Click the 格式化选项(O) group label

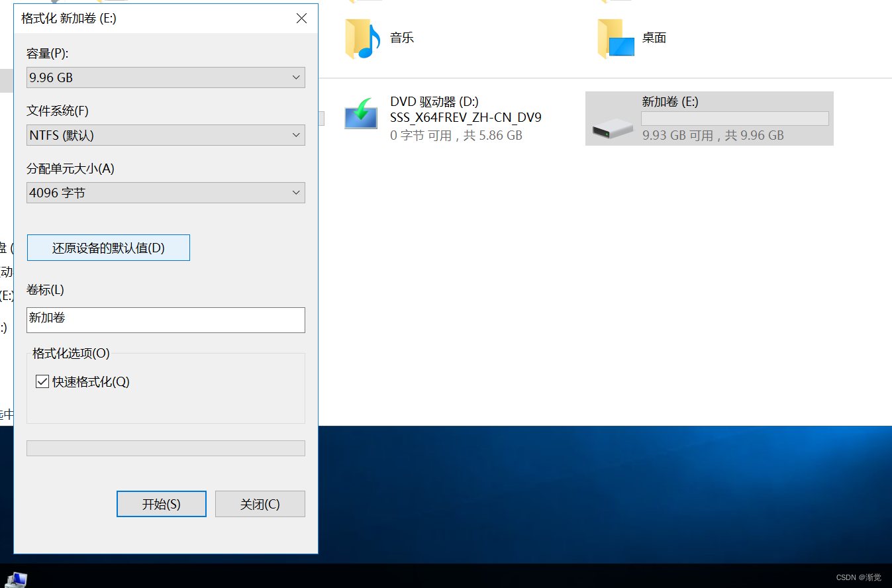coord(71,354)
